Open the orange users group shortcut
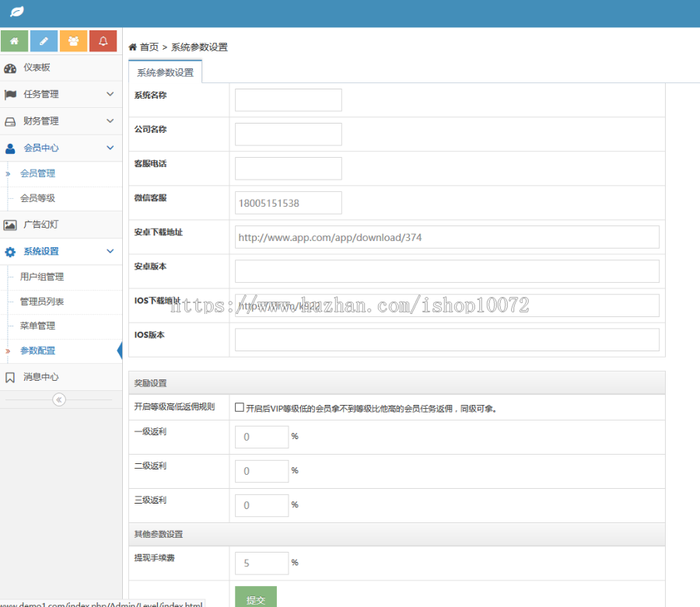 pyautogui.click(x=73, y=41)
